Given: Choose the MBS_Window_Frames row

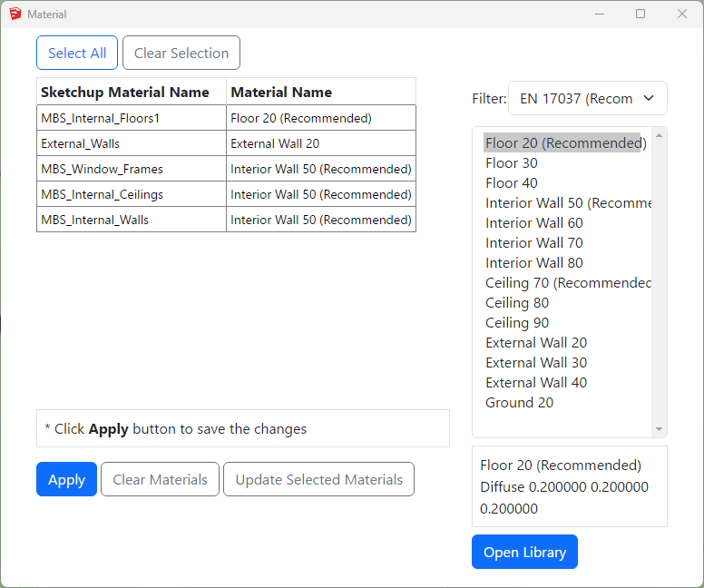Looking at the screenshot, I should pyautogui.click(x=132, y=169).
